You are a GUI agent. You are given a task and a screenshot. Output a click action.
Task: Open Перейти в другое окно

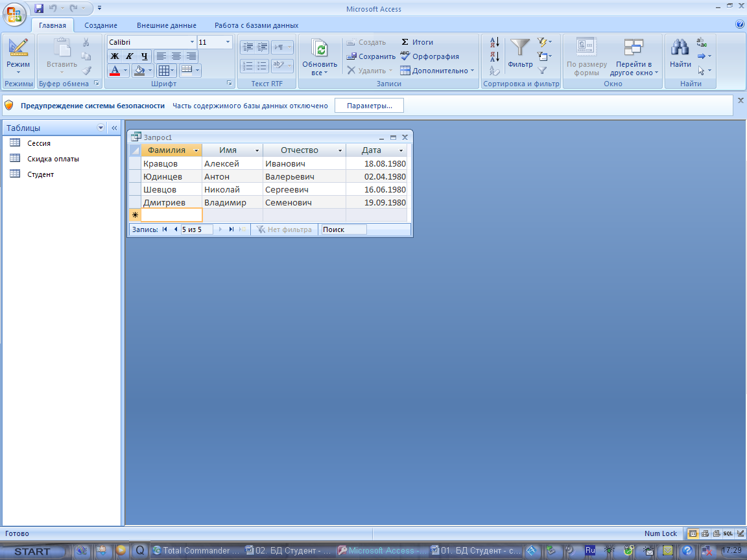point(634,56)
